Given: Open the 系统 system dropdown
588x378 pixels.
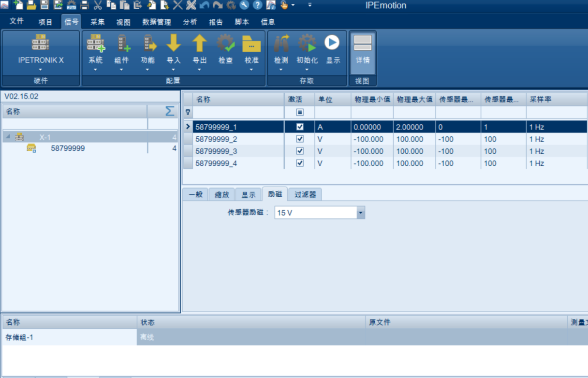Looking at the screenshot, I should (x=95, y=69).
